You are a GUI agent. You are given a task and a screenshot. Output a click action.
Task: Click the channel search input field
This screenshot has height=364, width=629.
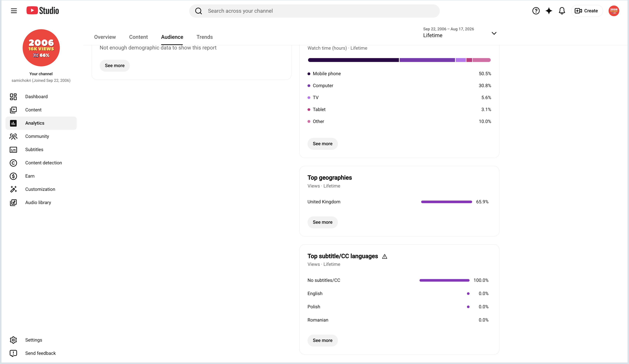[x=314, y=11]
